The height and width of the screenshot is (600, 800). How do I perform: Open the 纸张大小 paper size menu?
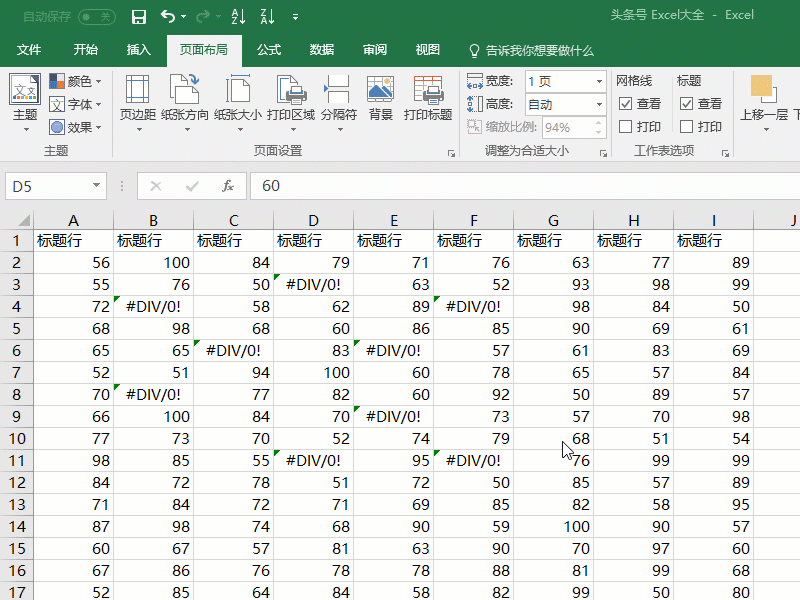coord(238,103)
